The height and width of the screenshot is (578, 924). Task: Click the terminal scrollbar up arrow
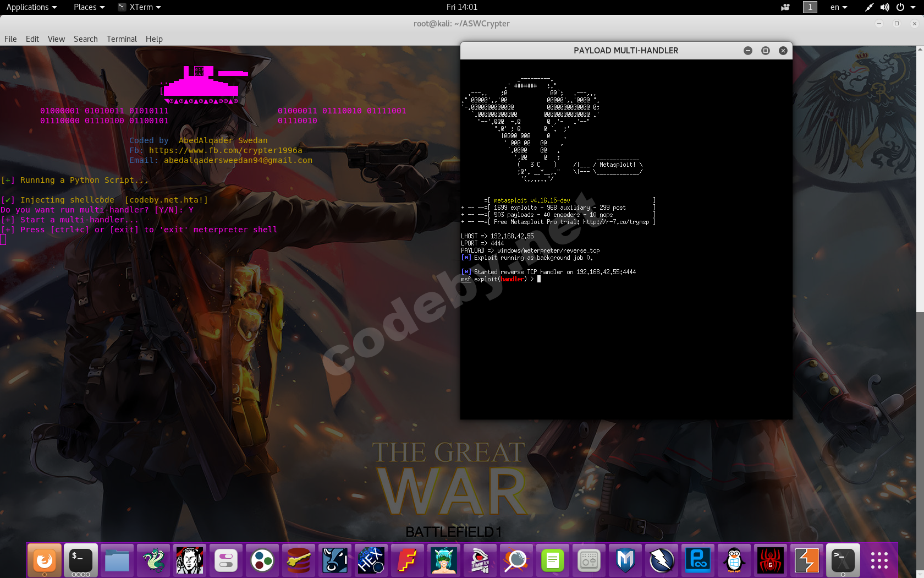pyautogui.click(x=920, y=50)
